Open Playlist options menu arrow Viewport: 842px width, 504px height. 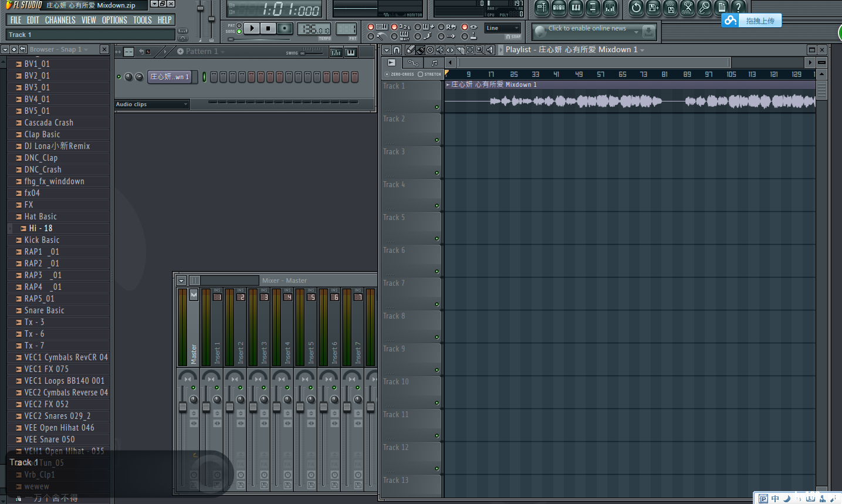[386, 50]
